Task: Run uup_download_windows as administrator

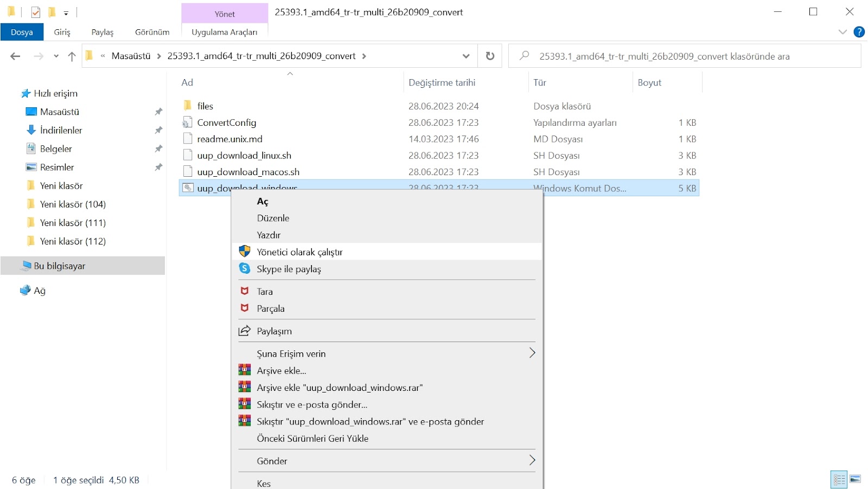Action: [x=387, y=252]
